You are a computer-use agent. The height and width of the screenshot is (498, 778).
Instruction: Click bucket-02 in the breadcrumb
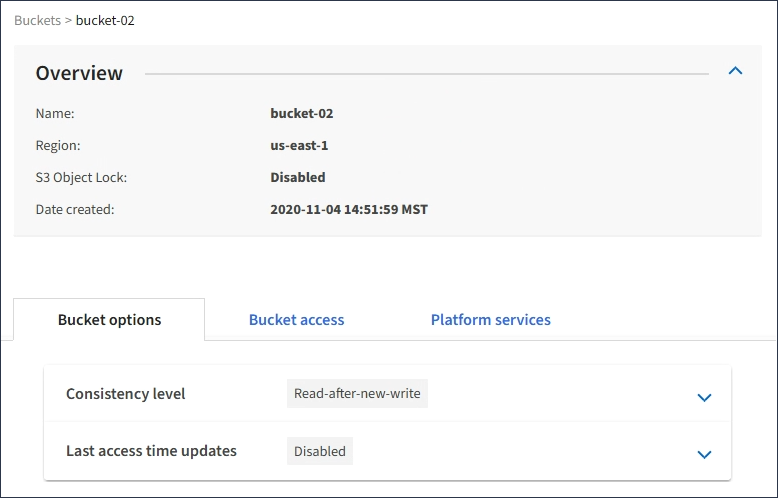click(x=105, y=20)
